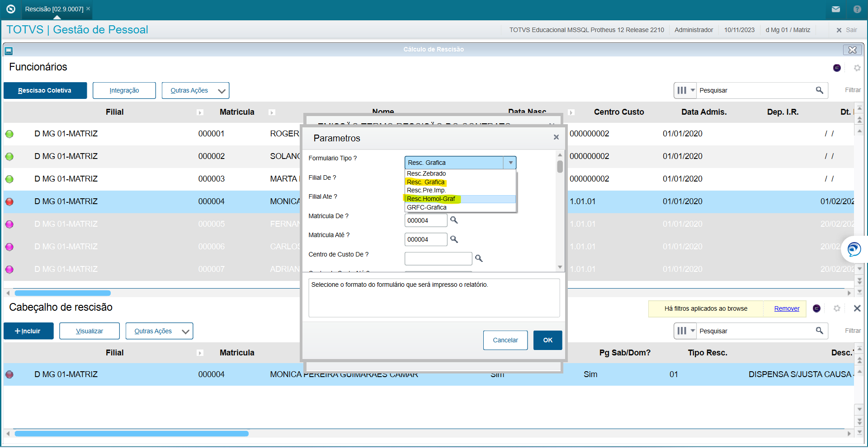Select Resc.Homol-Graf from the list
The width and height of the screenshot is (868, 448).
pos(431,199)
